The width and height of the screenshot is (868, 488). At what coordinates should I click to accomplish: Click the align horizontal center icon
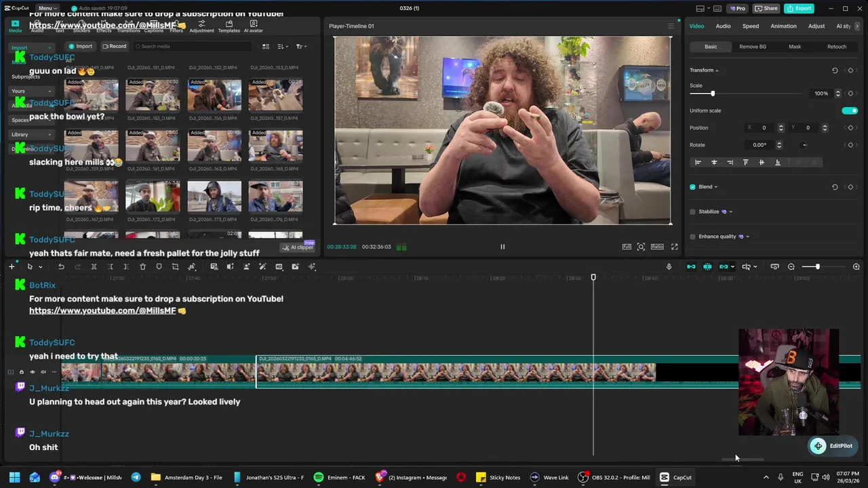pyautogui.click(x=714, y=163)
